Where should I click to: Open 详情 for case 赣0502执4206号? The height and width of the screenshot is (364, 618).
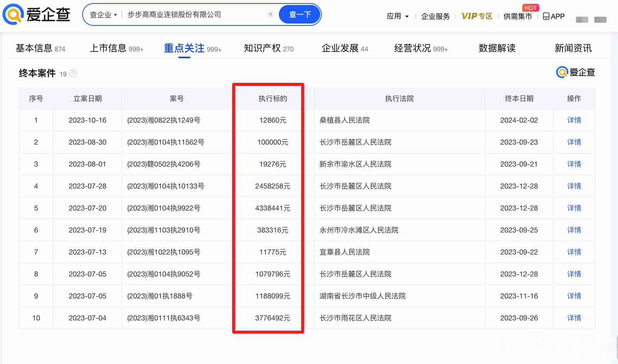coord(574,164)
